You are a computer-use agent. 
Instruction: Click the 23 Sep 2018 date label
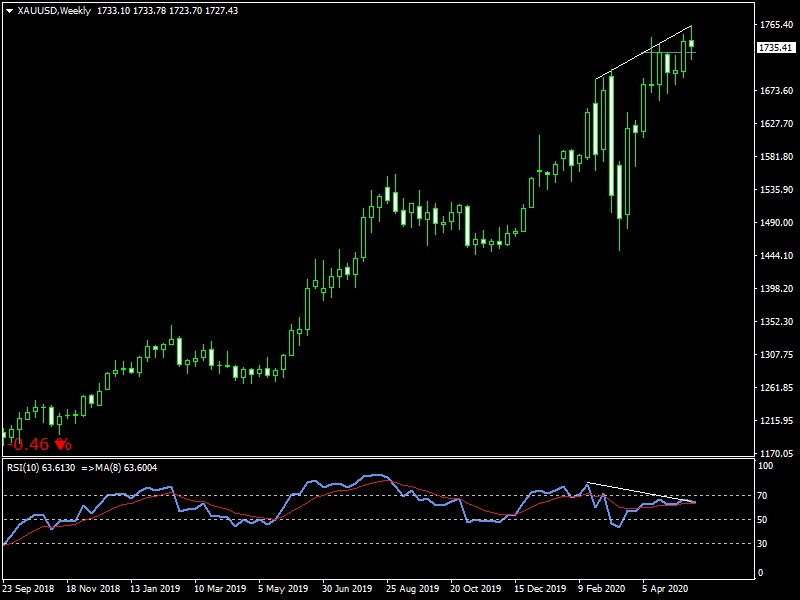(29, 589)
